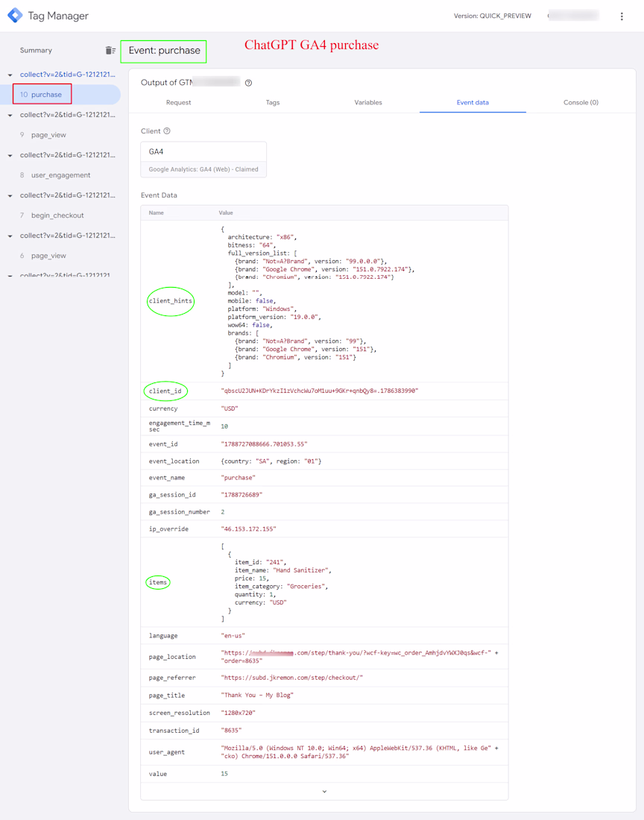
Task: Click the Name column header
Action: (x=156, y=213)
